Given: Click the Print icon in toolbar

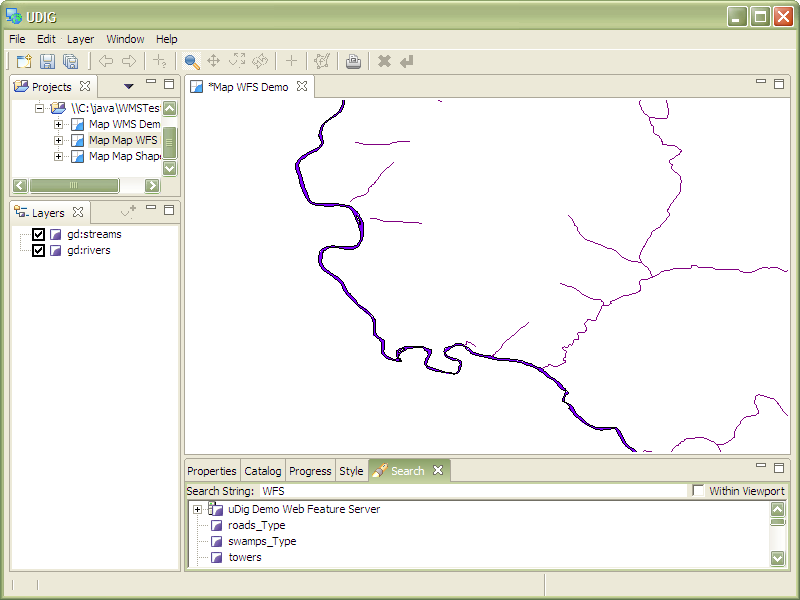Looking at the screenshot, I should [353, 61].
